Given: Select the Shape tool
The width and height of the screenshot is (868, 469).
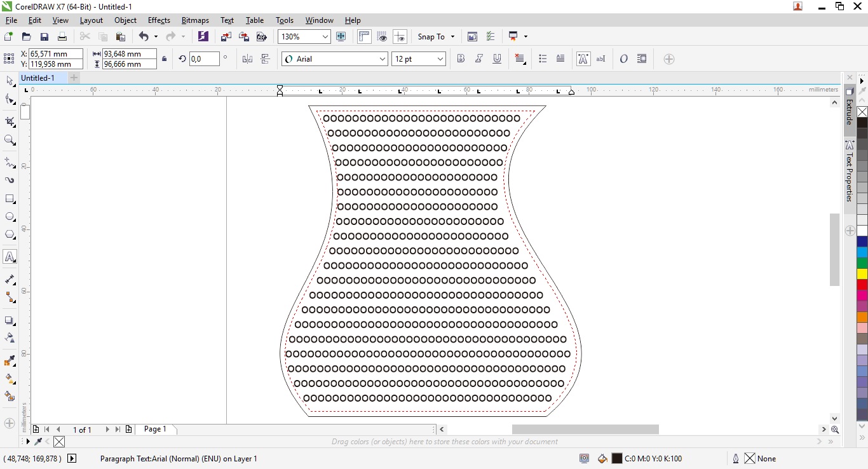Looking at the screenshot, I should pyautogui.click(x=10, y=99).
